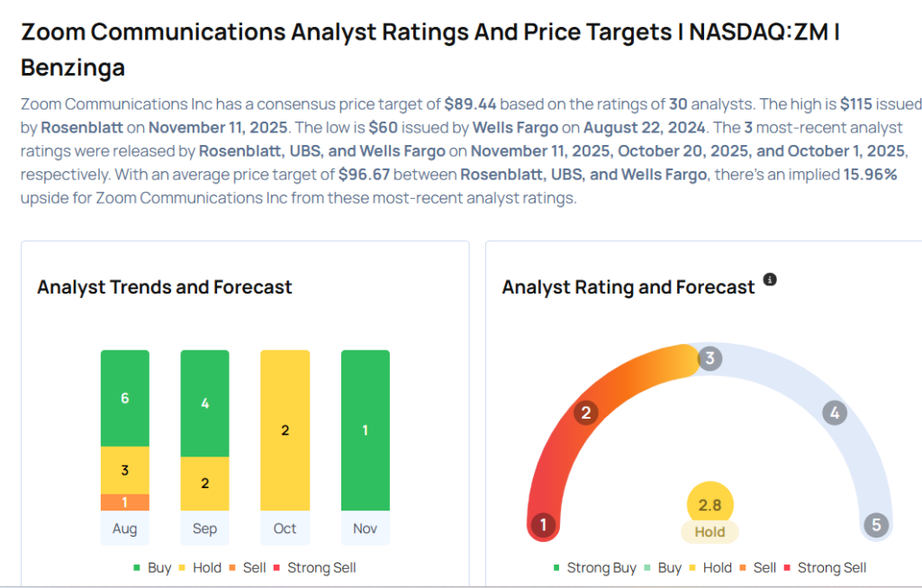Click gauge marker number 5
Viewport: 922px width, 588px height.
tap(875, 525)
